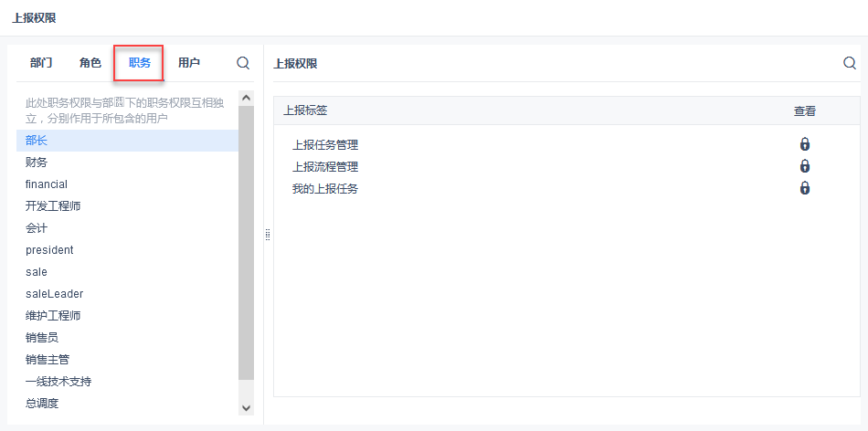Select the 总调度 position
Viewport: 868px width, 431px height.
tap(127, 404)
